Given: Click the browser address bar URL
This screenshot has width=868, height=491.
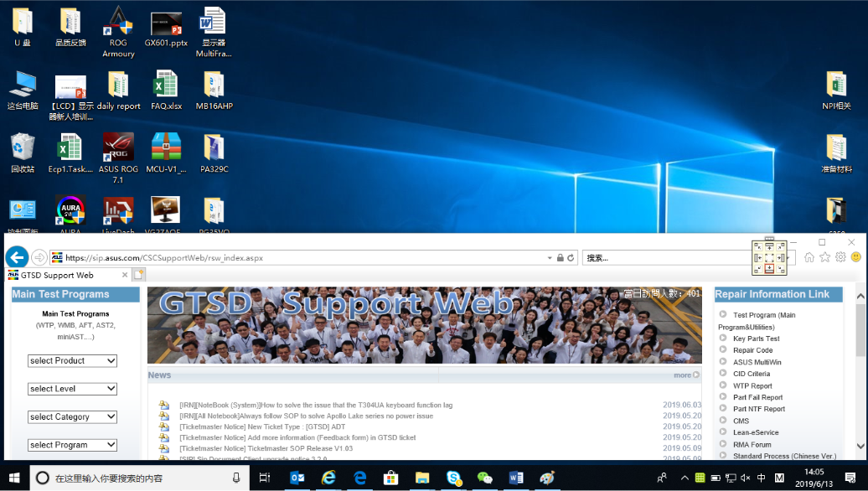Looking at the screenshot, I should pyautogui.click(x=164, y=258).
